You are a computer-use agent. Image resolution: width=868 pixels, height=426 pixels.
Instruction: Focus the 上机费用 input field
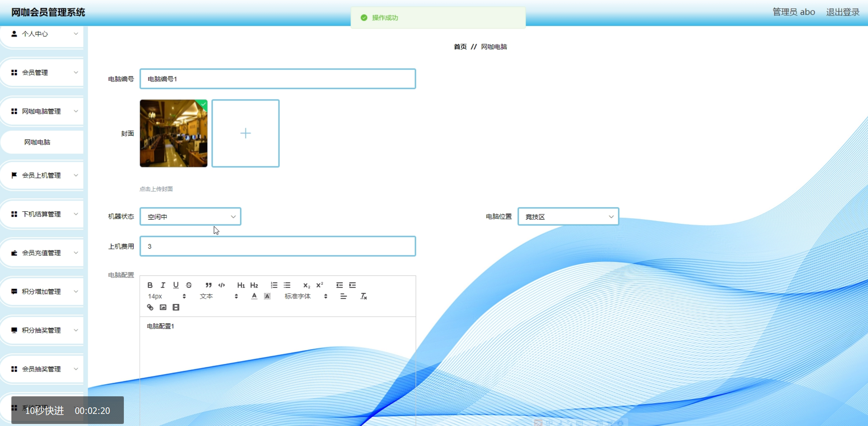click(x=278, y=246)
